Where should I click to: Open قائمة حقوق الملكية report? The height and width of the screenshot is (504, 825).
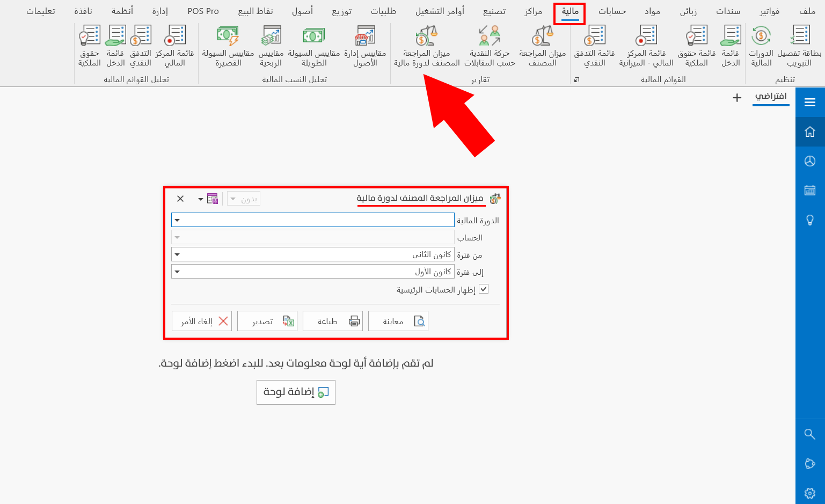[x=696, y=47]
